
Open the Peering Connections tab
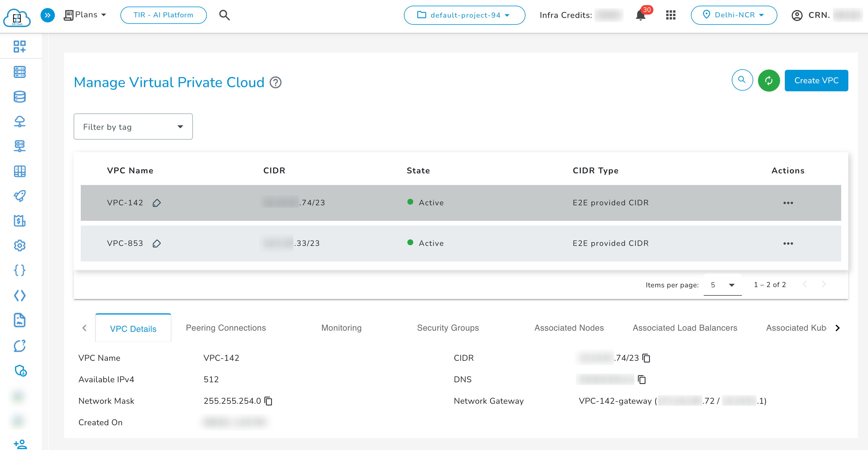coord(225,328)
